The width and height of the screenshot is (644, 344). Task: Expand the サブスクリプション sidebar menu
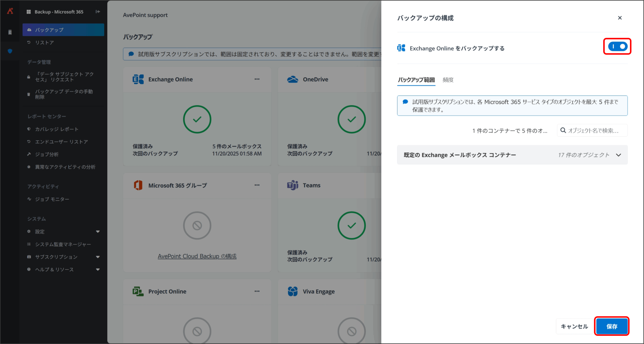pos(98,257)
